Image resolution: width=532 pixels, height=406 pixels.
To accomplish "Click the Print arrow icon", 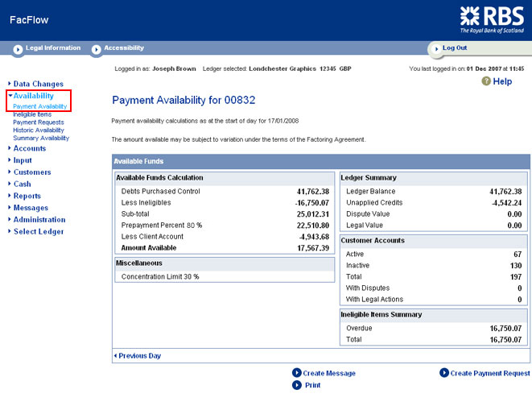I will tap(297, 385).
